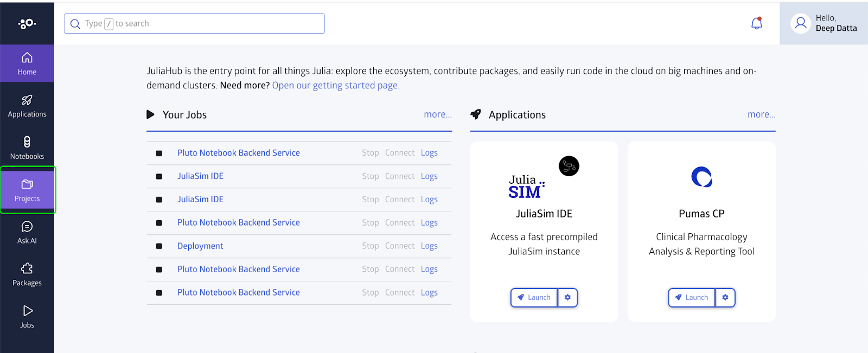The image size is (868, 353).
Task: Open the Deep Datta account menu
Action: click(824, 23)
